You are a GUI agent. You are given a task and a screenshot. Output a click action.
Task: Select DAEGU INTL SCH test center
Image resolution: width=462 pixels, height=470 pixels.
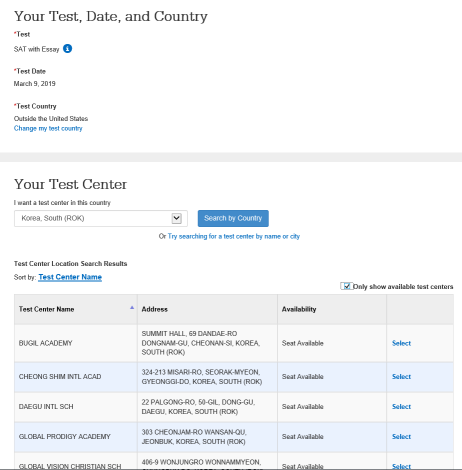coord(401,407)
